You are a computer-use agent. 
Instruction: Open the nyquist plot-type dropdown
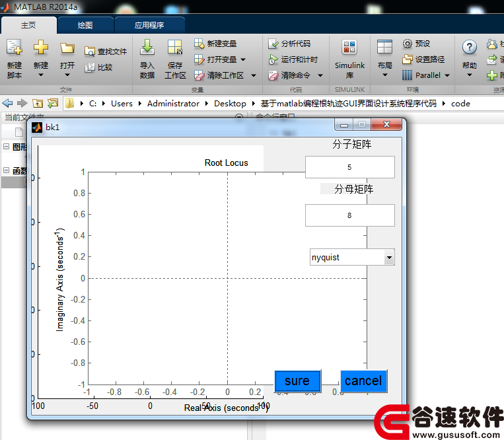pyautogui.click(x=389, y=258)
